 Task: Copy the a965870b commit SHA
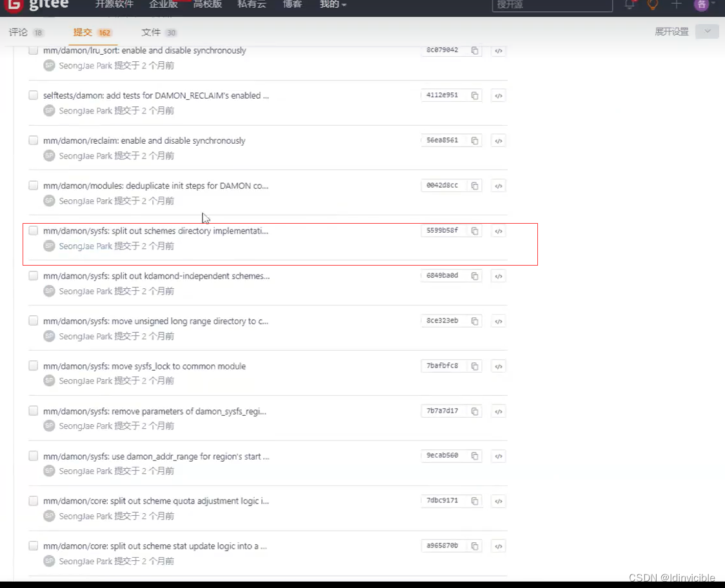click(x=475, y=545)
